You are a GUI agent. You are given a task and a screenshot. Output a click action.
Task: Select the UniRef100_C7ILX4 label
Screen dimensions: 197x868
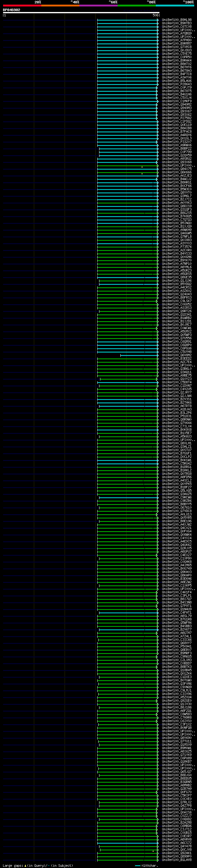[176, 426]
